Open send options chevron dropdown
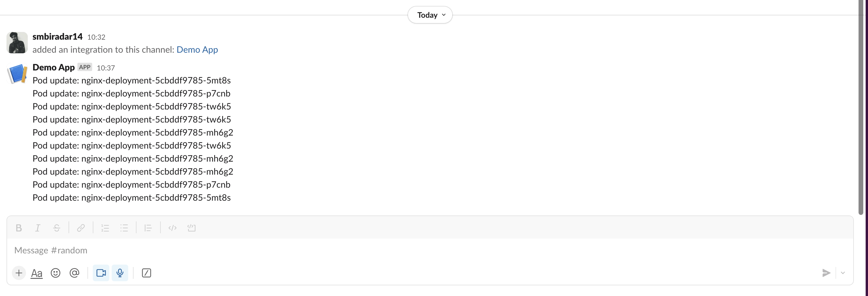The width and height of the screenshot is (868, 296). pyautogui.click(x=843, y=273)
